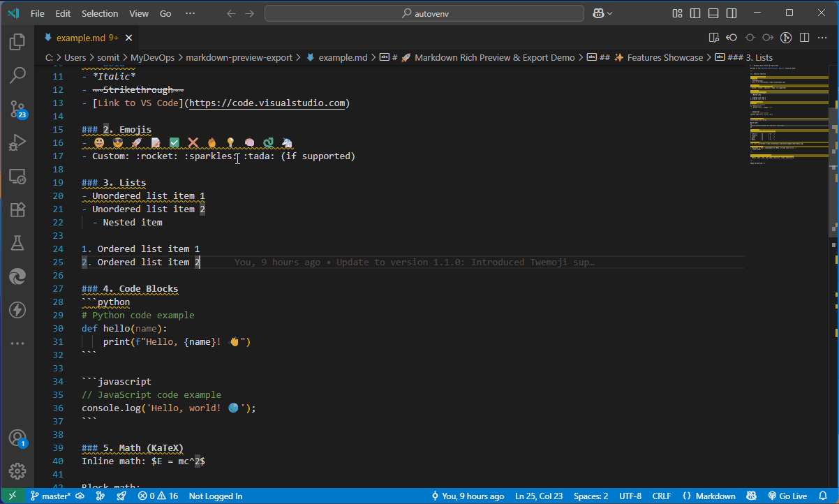Click Not Logged In status item
The height and width of the screenshot is (504, 839).
(x=216, y=496)
